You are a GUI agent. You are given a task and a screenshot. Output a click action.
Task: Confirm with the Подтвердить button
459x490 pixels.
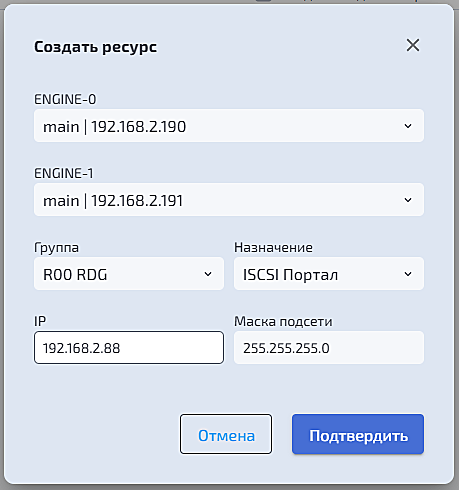click(x=358, y=434)
